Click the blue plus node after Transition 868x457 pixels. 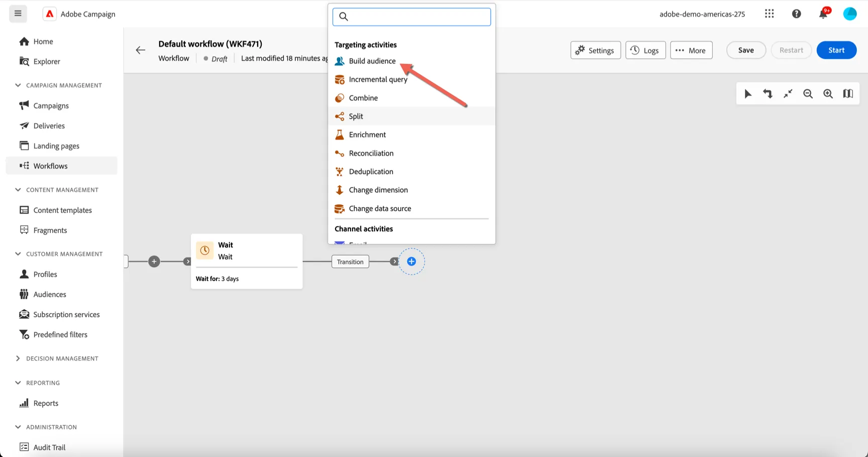point(411,261)
